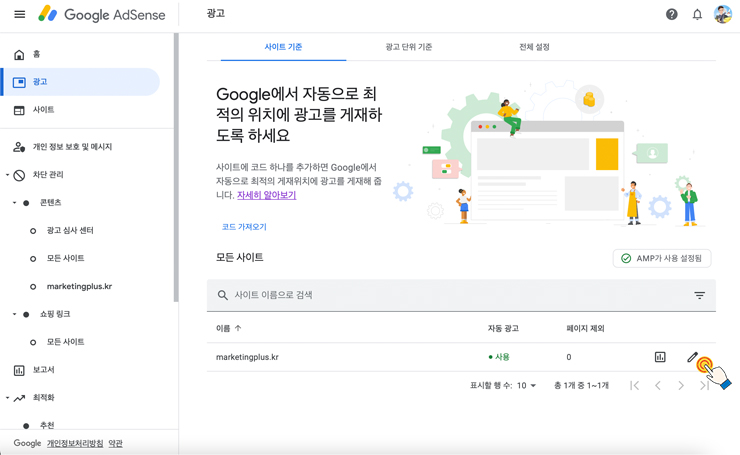
Task: Go to 홈 in the sidebar
Action: click(36, 54)
